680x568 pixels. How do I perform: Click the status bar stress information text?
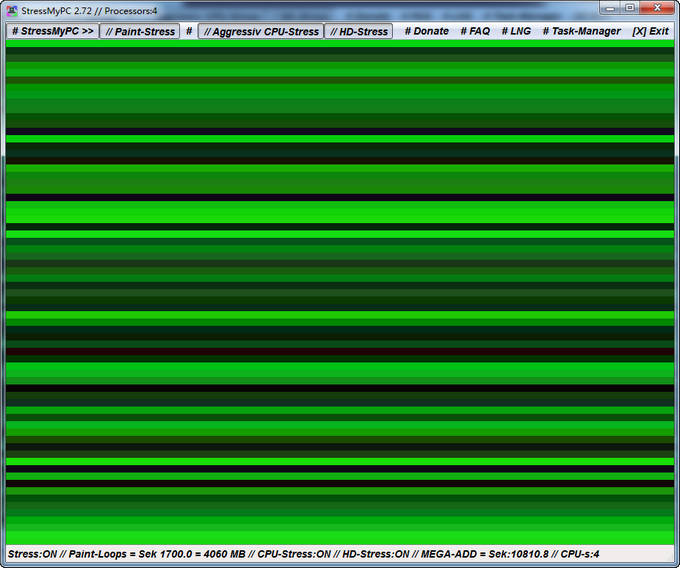[304, 554]
